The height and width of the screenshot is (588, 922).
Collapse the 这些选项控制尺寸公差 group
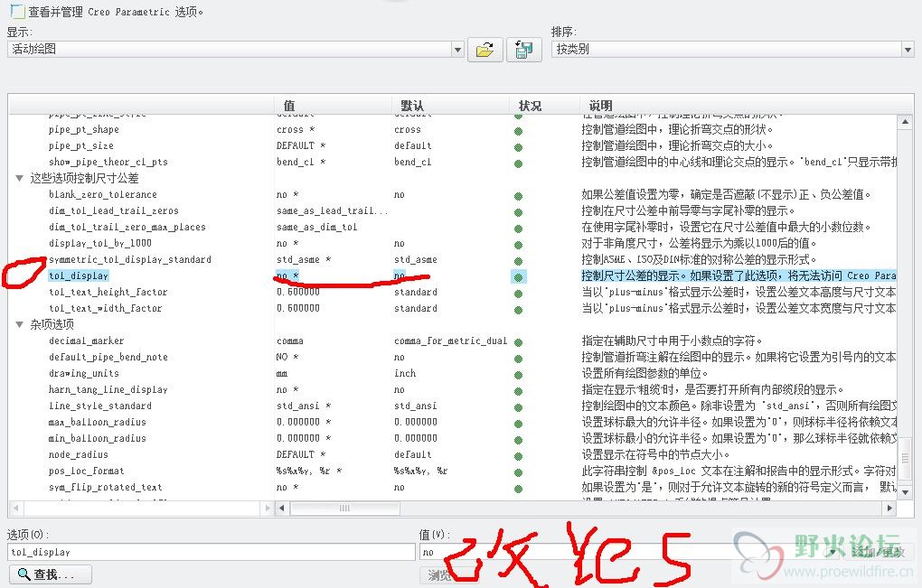point(19,178)
